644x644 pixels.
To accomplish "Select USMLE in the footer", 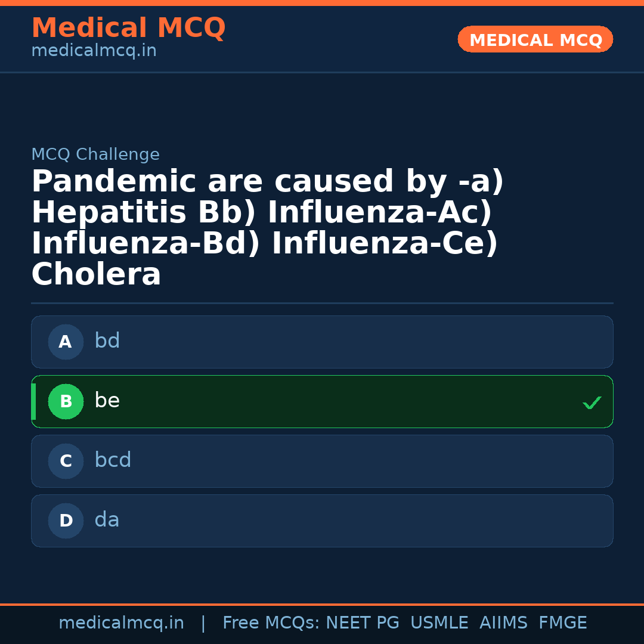I will [x=439, y=623].
